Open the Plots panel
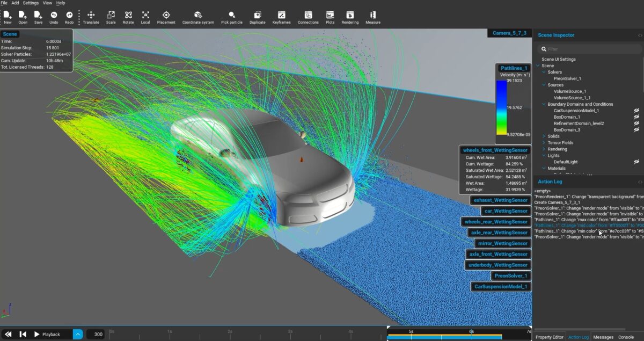This screenshot has width=644, height=341. pos(330,16)
